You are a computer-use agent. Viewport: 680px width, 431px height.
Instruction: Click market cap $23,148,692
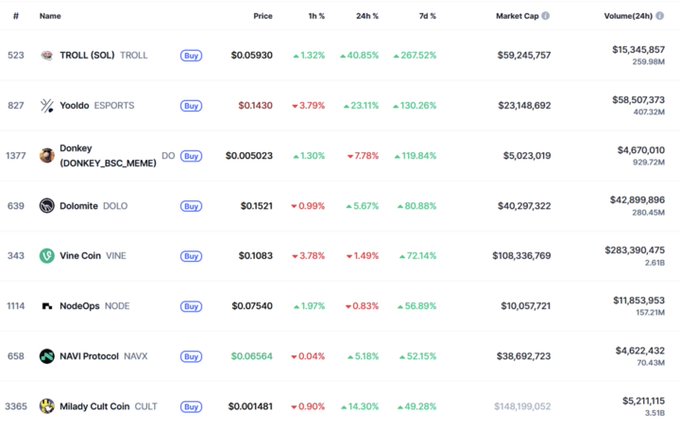click(525, 105)
